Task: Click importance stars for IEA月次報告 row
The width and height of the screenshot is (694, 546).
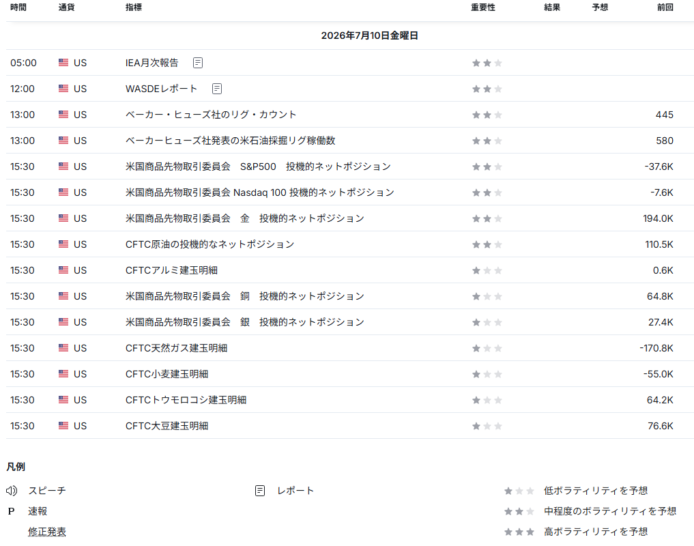Action: tap(487, 63)
